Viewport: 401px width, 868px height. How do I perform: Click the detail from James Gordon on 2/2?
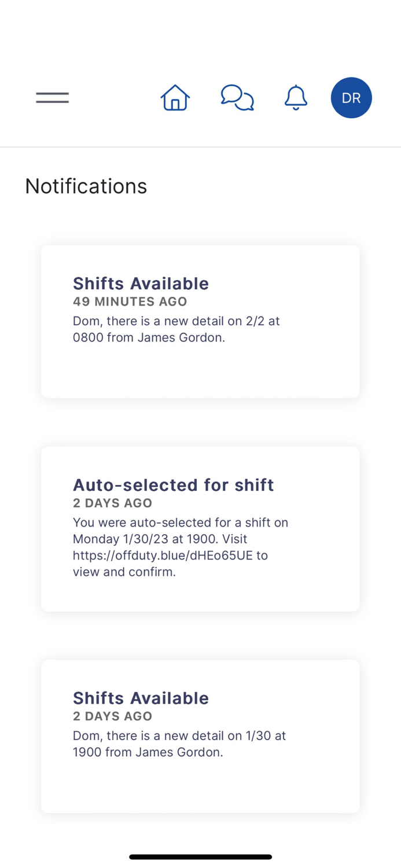click(176, 329)
